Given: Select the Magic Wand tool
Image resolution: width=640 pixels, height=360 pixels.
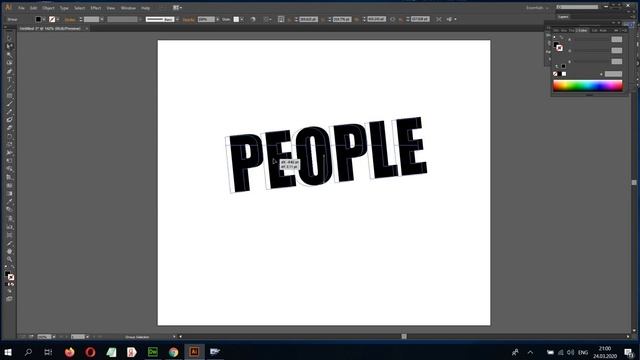Looking at the screenshot, I should coord(9,54).
